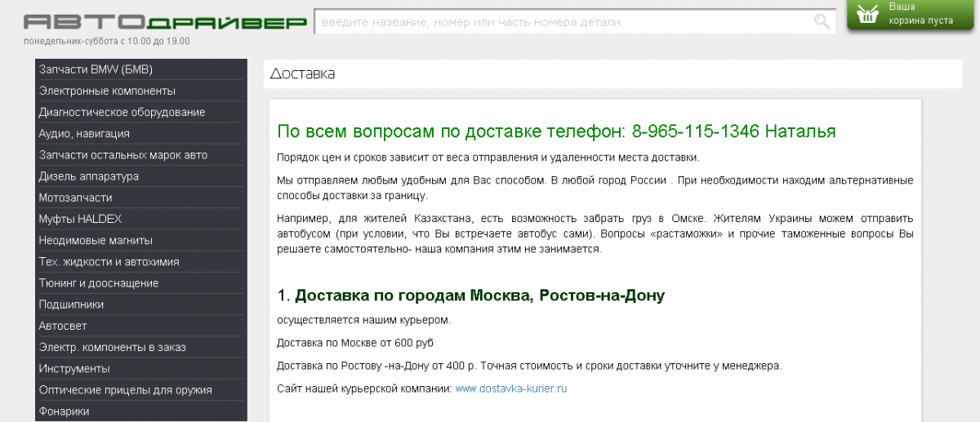Open Электронные компоненты category
980x422 pixels.
coord(141,91)
